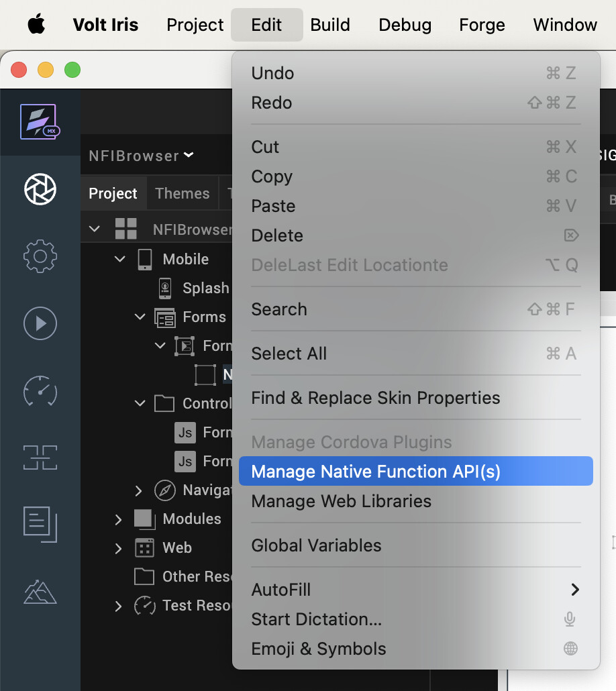This screenshot has height=691, width=616.
Task: Open the speedometer gauge sidebar icon
Action: (40, 391)
